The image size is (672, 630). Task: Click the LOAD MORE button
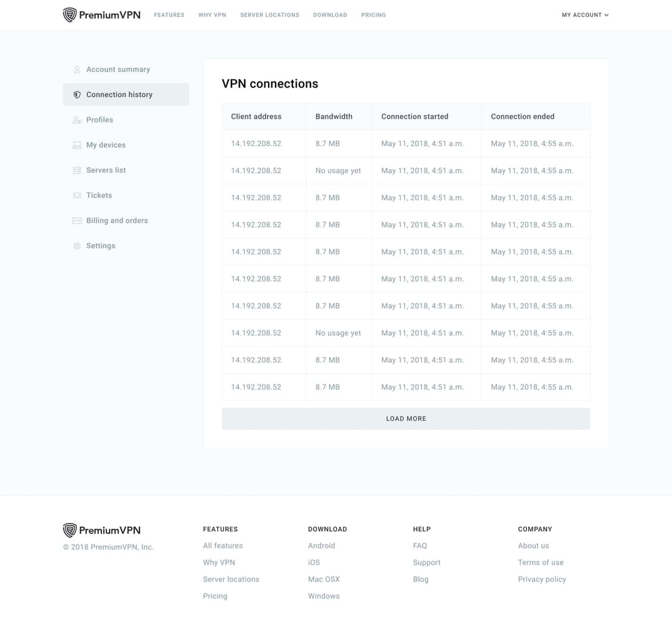click(406, 419)
